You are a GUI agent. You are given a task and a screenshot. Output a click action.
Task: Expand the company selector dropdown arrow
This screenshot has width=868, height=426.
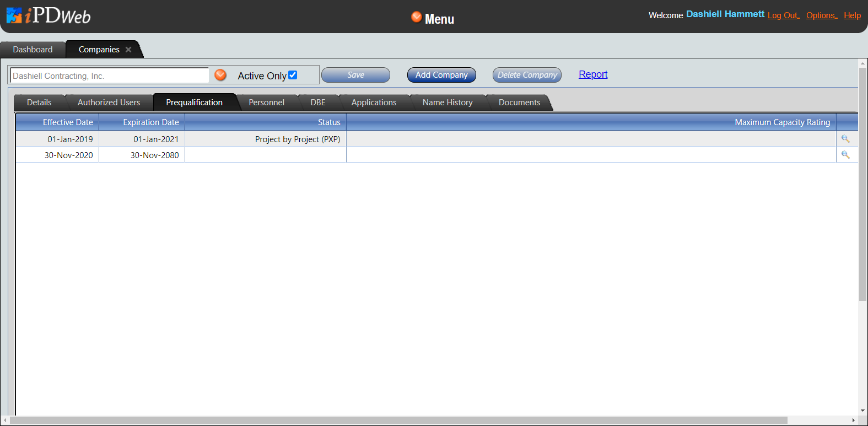220,75
